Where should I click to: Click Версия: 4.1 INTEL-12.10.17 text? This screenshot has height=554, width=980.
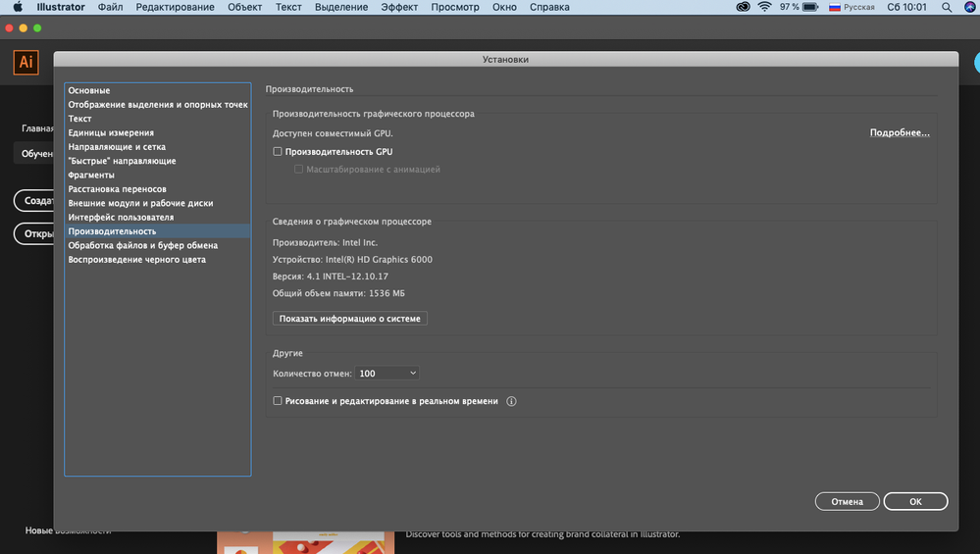coord(330,277)
